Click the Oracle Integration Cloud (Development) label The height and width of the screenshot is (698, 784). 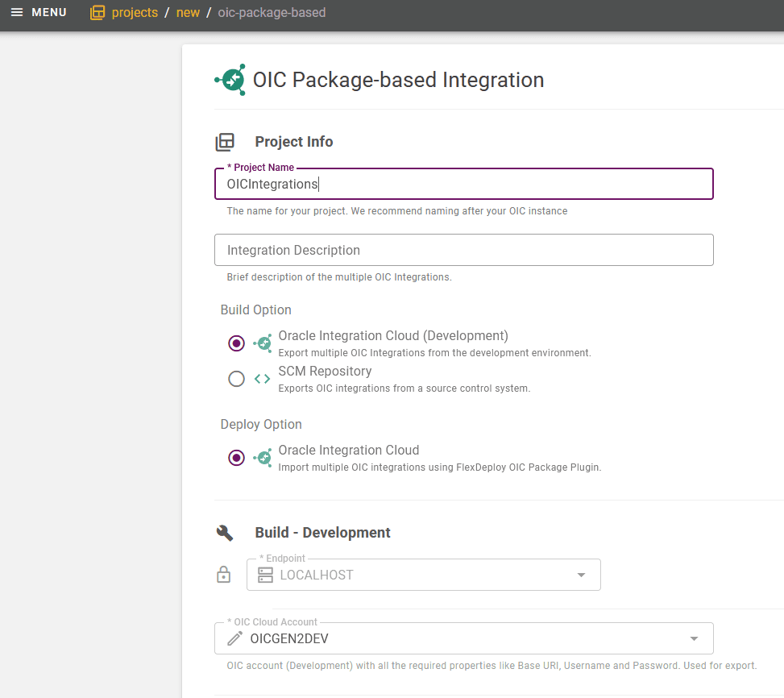393,336
